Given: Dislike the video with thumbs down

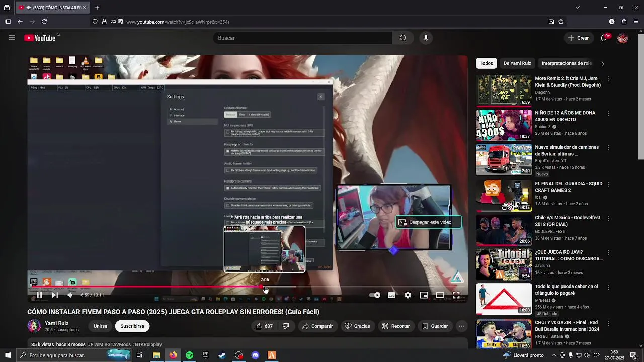Looking at the screenshot, I should coord(286,326).
